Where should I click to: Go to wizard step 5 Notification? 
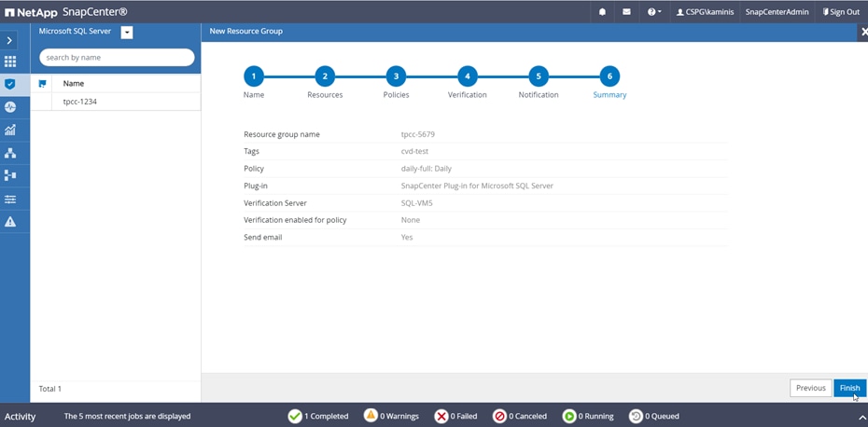539,76
